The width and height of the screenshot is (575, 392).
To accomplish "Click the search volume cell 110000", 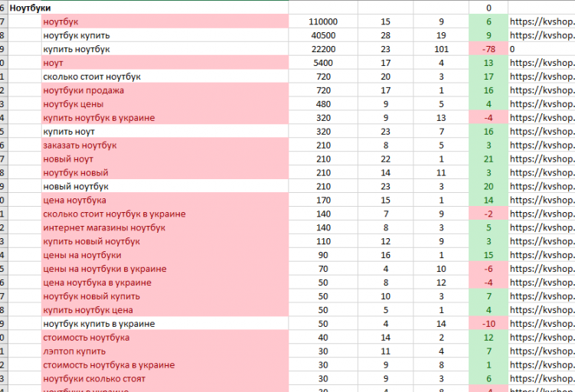I will (323, 21).
